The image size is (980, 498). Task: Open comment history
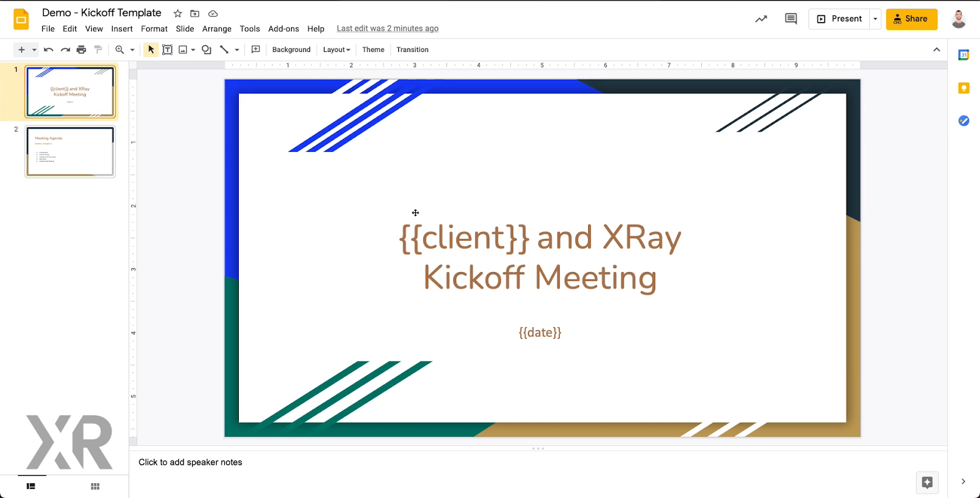coord(791,19)
